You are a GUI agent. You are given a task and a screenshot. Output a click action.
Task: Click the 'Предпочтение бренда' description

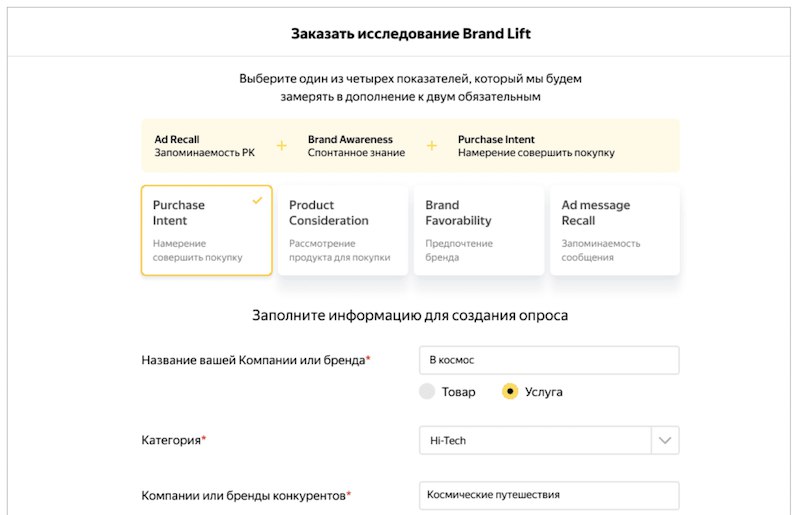(459, 250)
